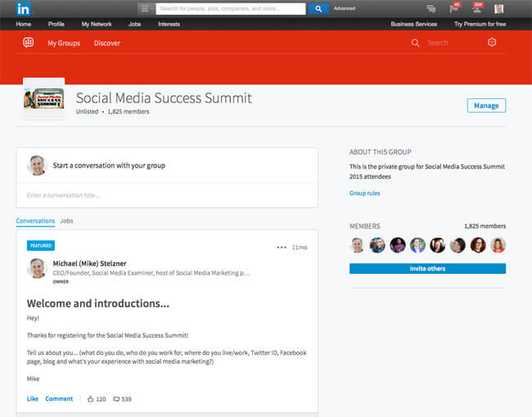Open the Profile menu item
This screenshot has width=532, height=417.
click(x=56, y=24)
